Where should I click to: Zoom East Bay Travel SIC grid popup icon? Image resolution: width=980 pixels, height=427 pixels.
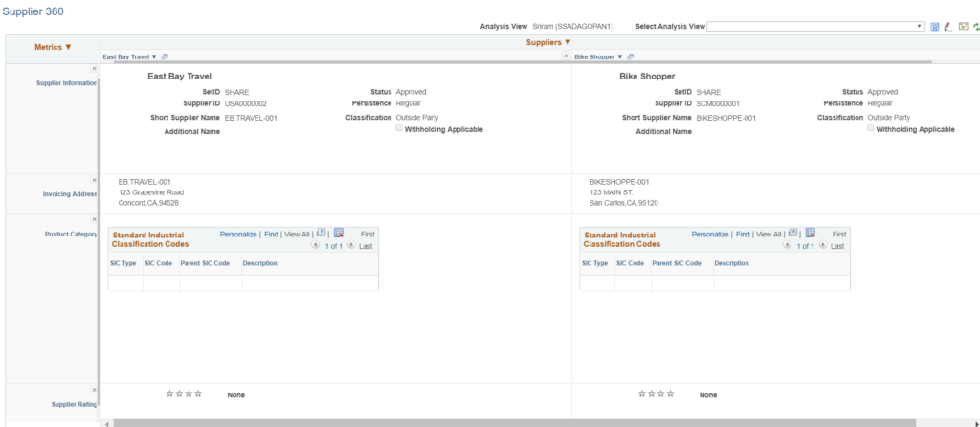(x=322, y=234)
